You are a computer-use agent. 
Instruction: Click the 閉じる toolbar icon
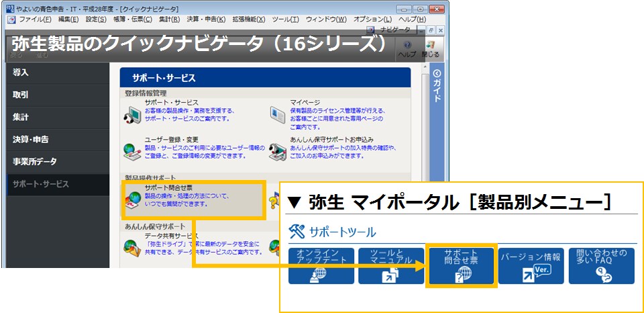(x=430, y=49)
